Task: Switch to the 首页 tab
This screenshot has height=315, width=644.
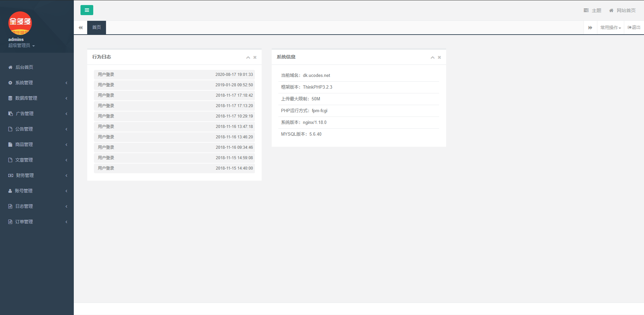Action: (x=97, y=28)
